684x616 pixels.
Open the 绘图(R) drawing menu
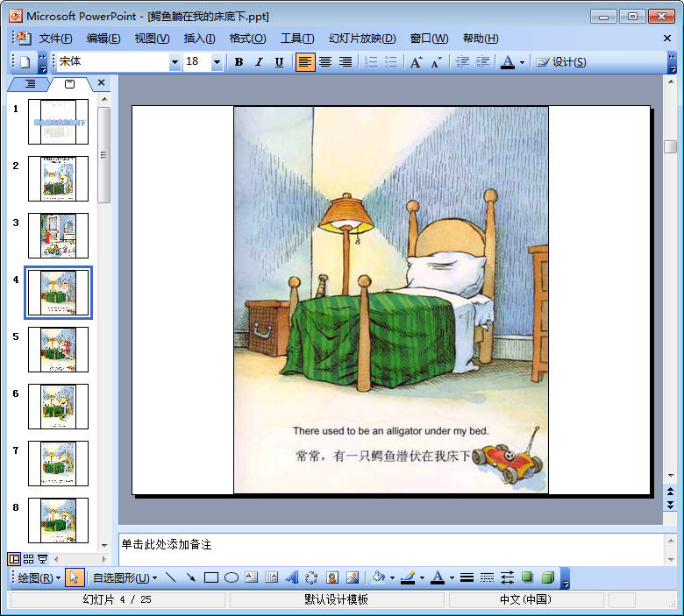(x=39, y=578)
